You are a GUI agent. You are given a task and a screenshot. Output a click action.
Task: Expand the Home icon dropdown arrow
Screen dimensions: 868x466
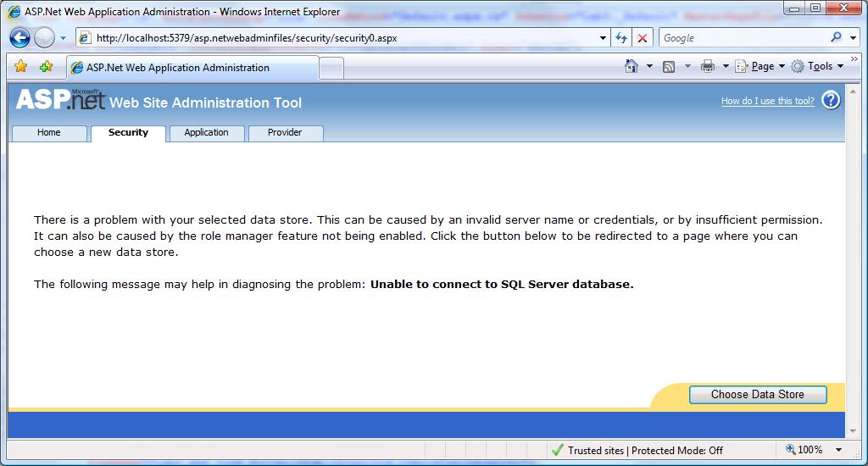650,66
